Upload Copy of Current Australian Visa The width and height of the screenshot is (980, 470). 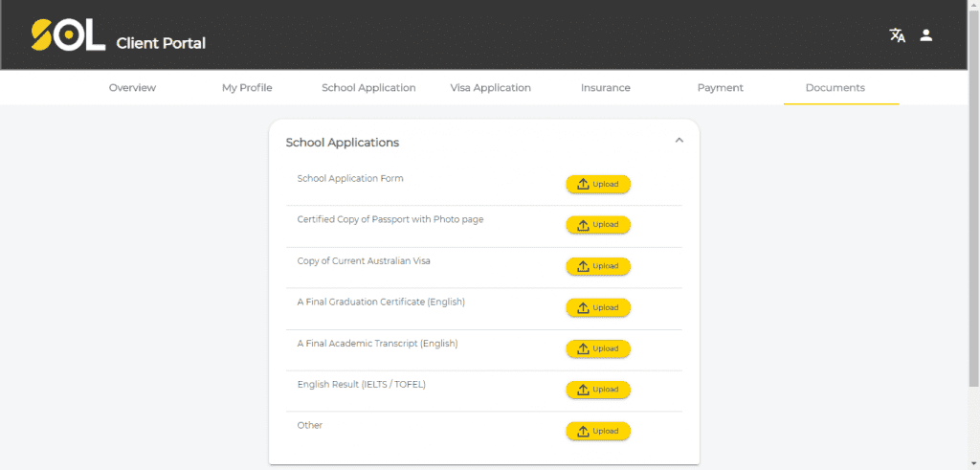coord(598,266)
